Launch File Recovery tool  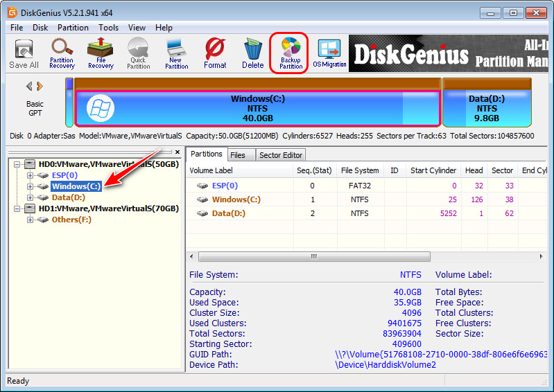coord(101,53)
